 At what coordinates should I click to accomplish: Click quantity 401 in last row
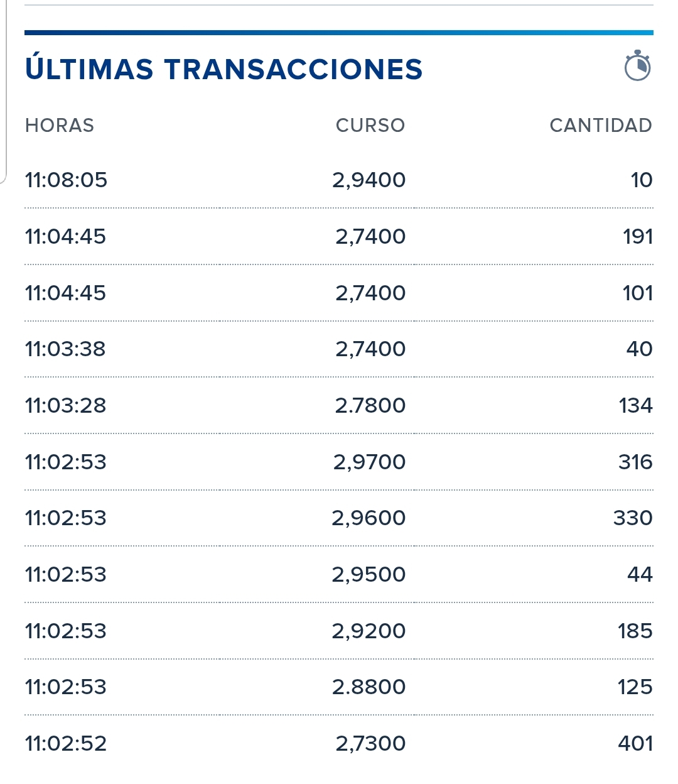[635, 744]
